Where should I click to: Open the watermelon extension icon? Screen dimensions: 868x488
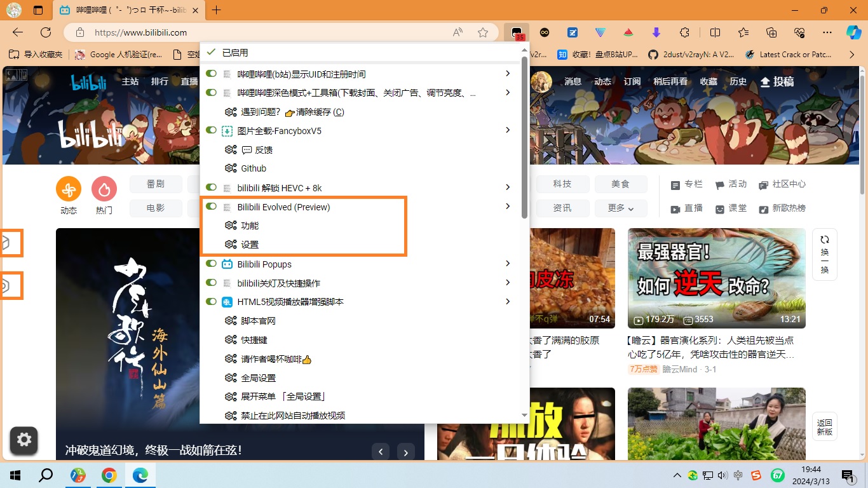click(x=628, y=32)
